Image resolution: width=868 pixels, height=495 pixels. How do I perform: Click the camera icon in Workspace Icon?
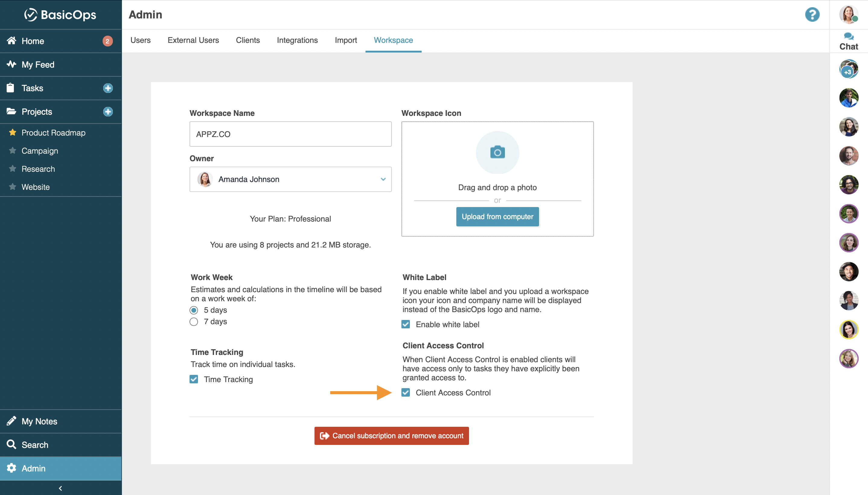(x=497, y=152)
